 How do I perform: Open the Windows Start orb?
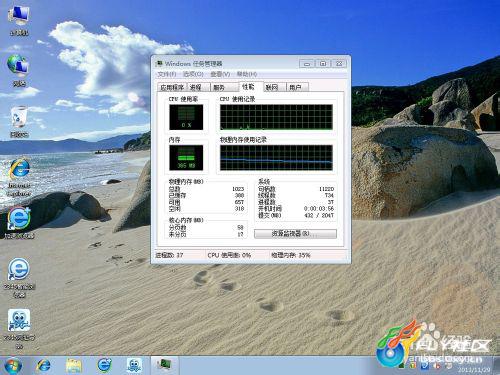(x=13, y=365)
